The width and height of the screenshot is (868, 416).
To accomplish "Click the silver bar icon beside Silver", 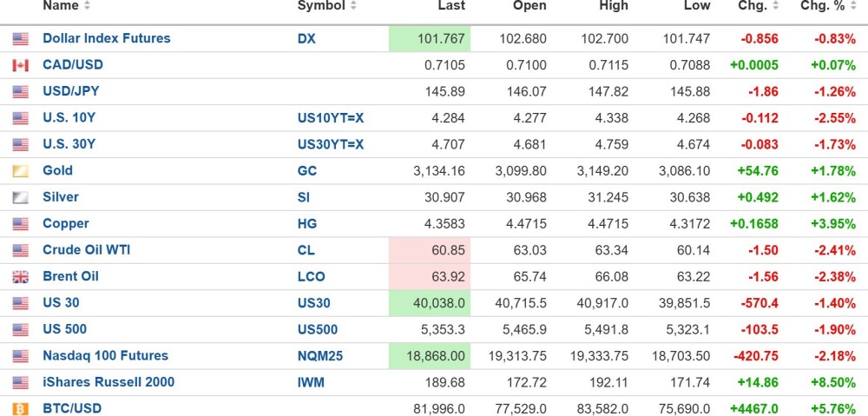I will (21, 198).
